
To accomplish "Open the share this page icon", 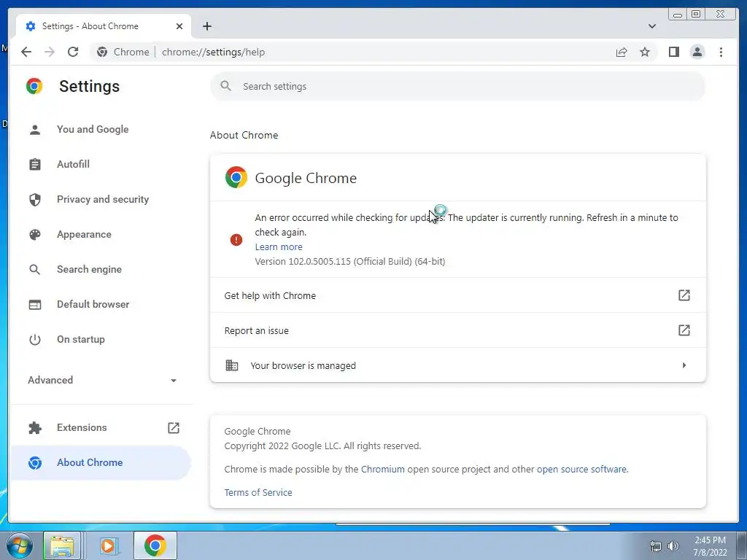I will tap(622, 52).
